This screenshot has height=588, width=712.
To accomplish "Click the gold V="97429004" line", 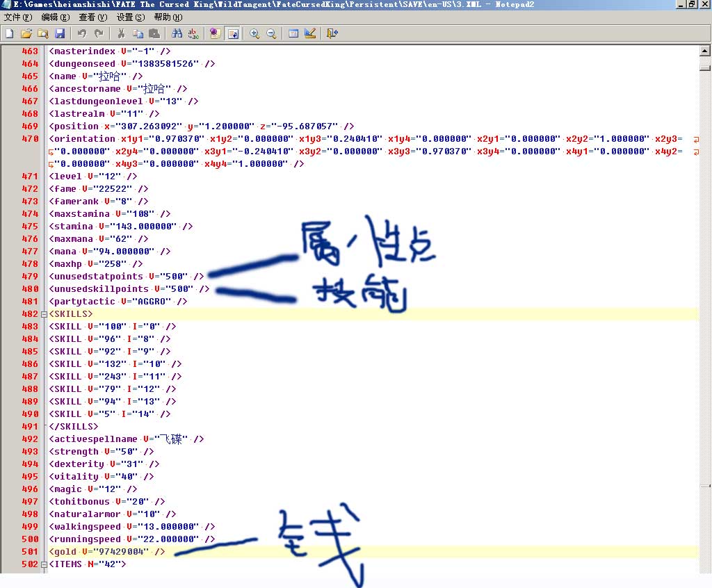I will click(x=106, y=552).
